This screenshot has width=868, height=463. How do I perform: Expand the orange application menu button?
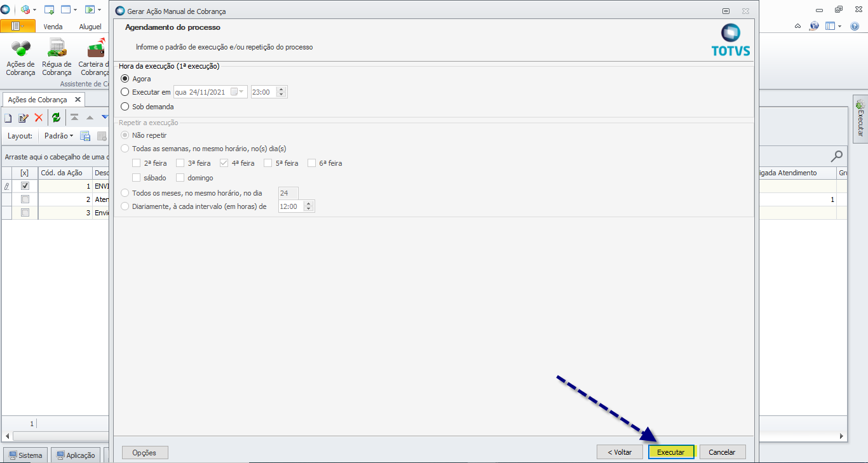point(18,26)
